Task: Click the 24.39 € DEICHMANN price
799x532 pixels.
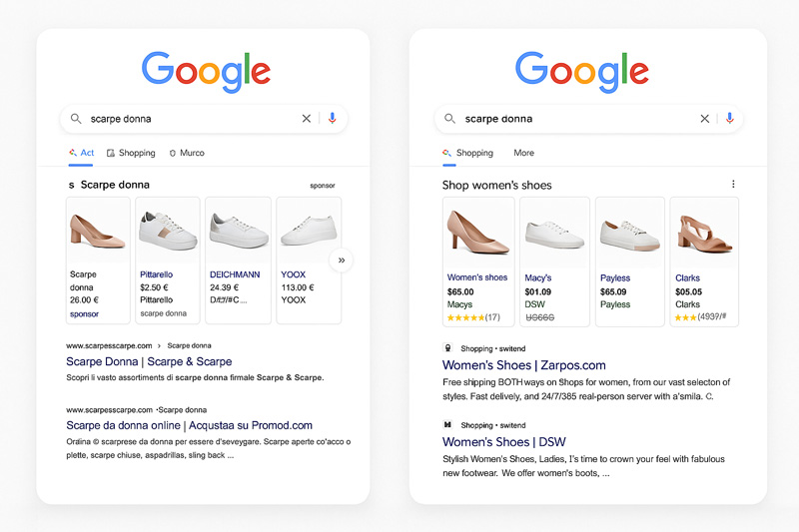Action: pos(224,287)
